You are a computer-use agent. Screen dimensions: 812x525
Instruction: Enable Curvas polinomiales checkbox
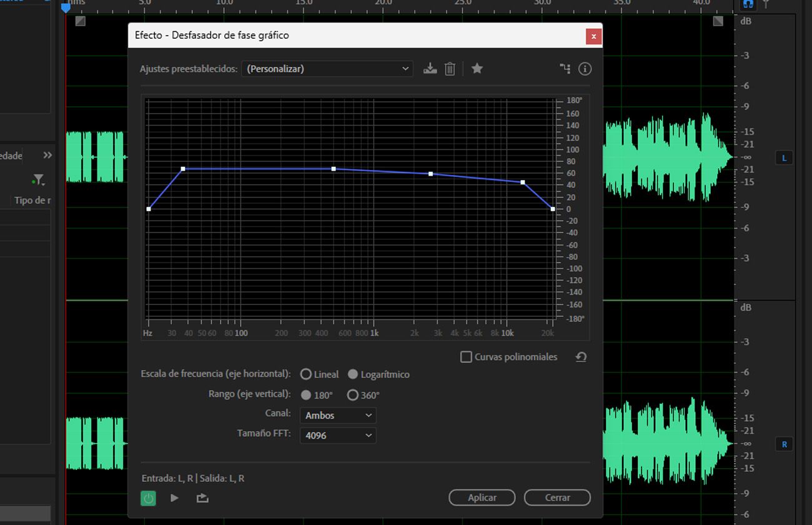tap(466, 357)
